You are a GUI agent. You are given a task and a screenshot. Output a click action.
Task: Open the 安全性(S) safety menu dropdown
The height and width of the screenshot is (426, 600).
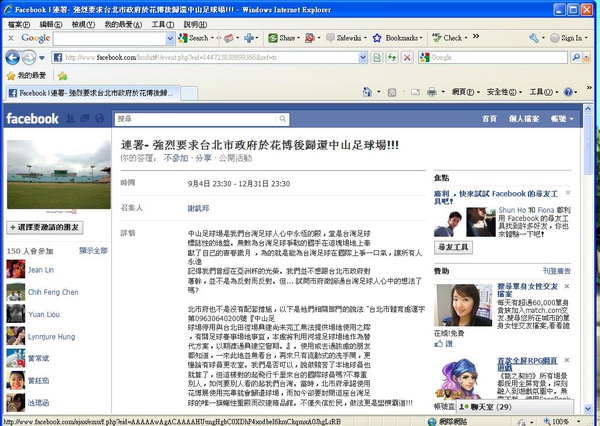(504, 92)
